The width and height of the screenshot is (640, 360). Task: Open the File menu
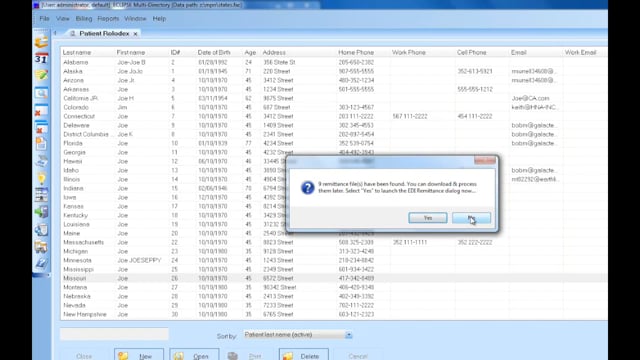point(44,19)
